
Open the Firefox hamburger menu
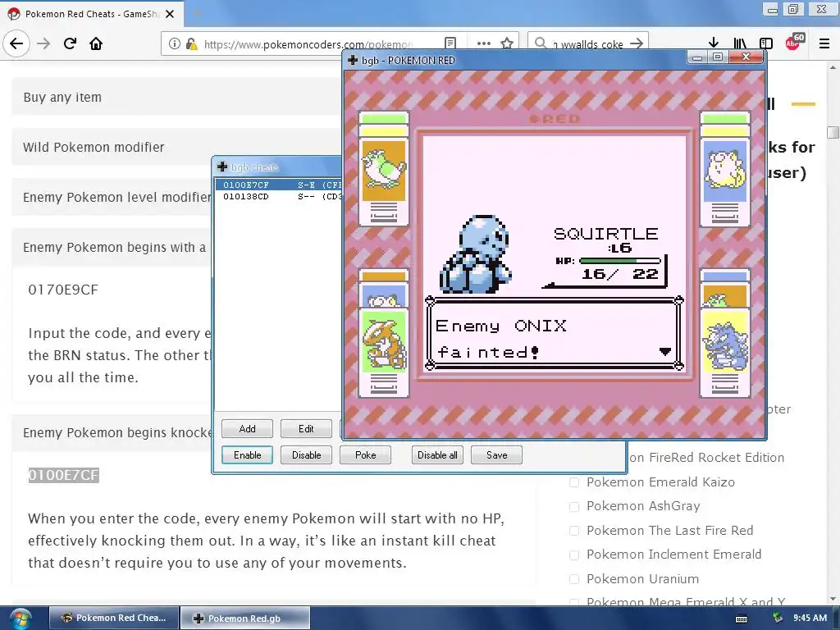(x=824, y=43)
